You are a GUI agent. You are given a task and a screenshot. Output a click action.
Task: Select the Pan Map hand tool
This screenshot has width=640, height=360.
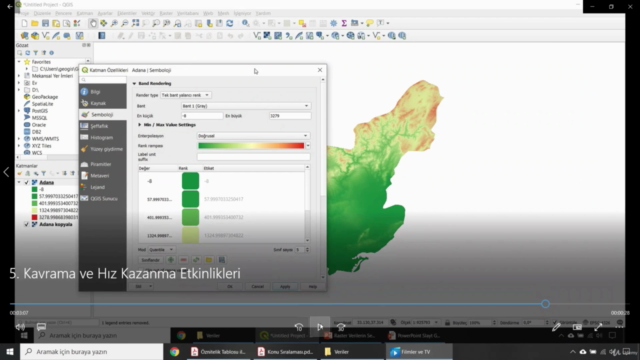pos(93,23)
